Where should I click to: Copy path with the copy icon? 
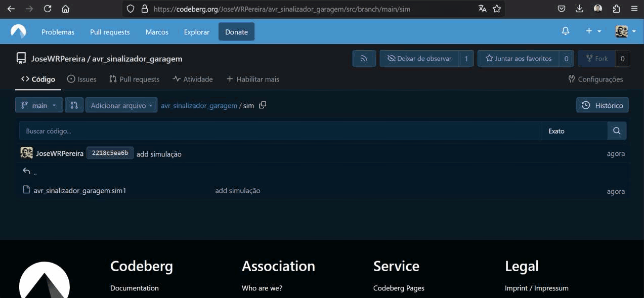pyautogui.click(x=262, y=105)
